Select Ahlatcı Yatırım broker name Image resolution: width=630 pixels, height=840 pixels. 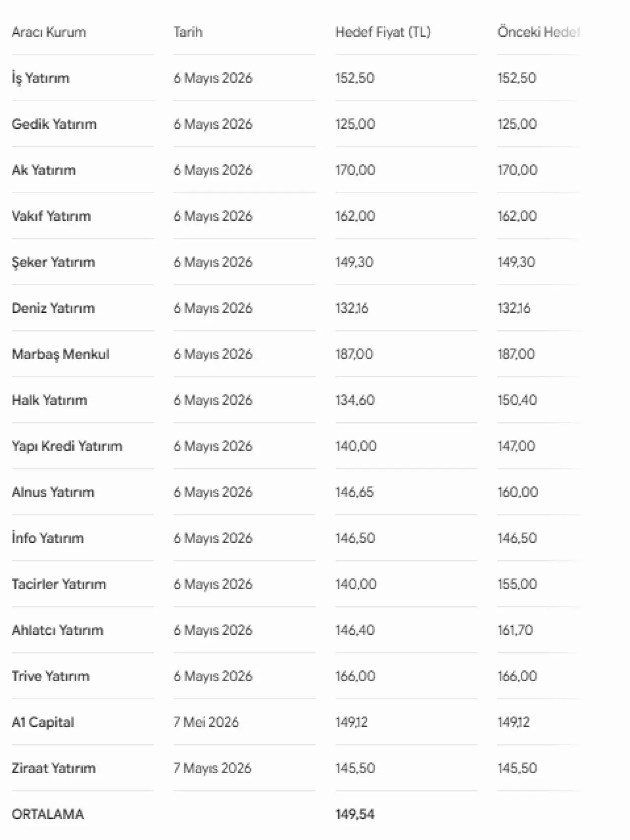pyautogui.click(x=58, y=630)
